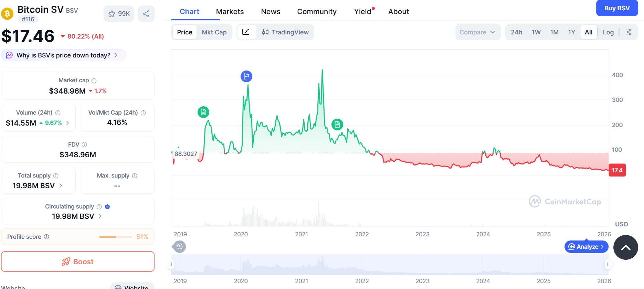This screenshot has width=644, height=289.
Task: Select the 24h time range
Action: pyautogui.click(x=516, y=32)
